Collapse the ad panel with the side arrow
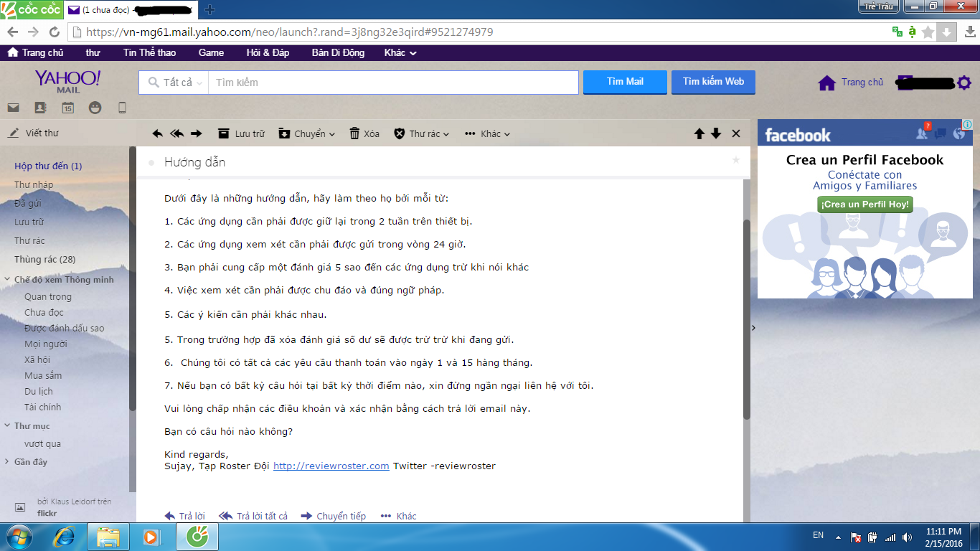The height and width of the screenshot is (551, 980). point(753,328)
